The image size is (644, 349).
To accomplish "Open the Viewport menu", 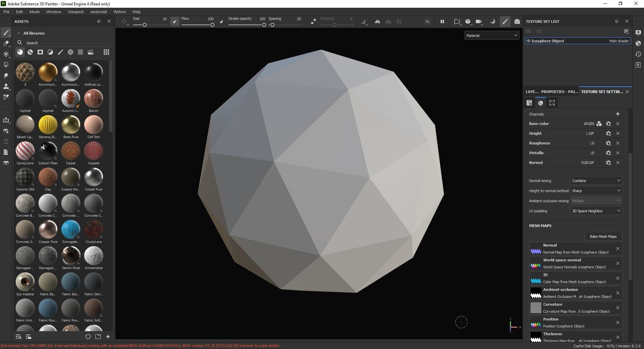I will click(76, 12).
